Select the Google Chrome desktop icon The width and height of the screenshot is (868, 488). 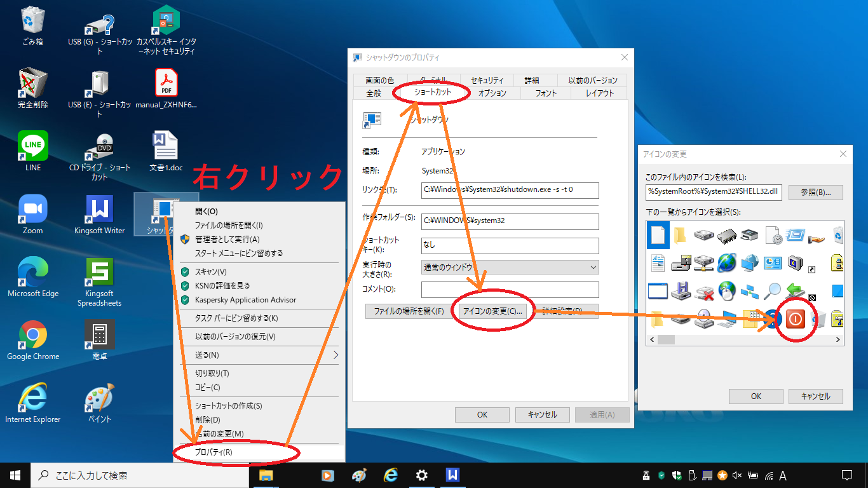33,340
